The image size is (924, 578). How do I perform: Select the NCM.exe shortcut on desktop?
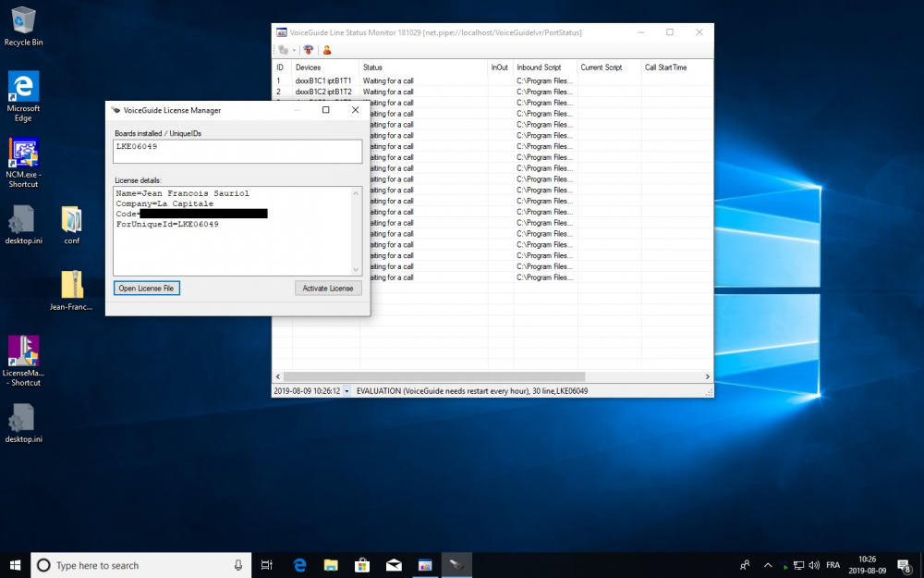point(23,163)
